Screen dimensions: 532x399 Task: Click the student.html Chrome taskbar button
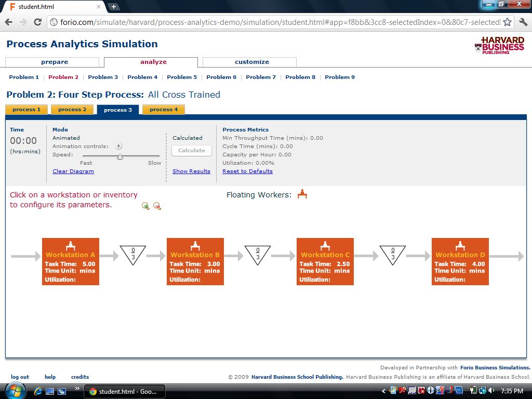tap(125, 391)
